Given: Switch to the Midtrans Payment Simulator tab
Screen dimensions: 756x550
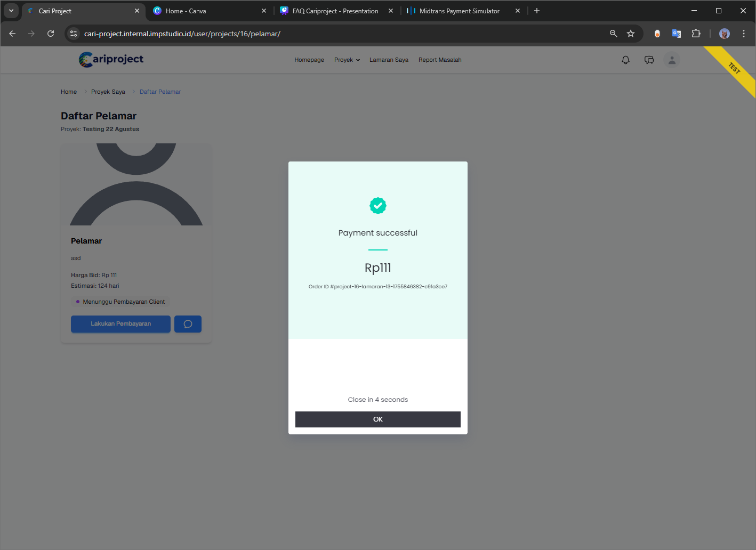Looking at the screenshot, I should 459,11.
